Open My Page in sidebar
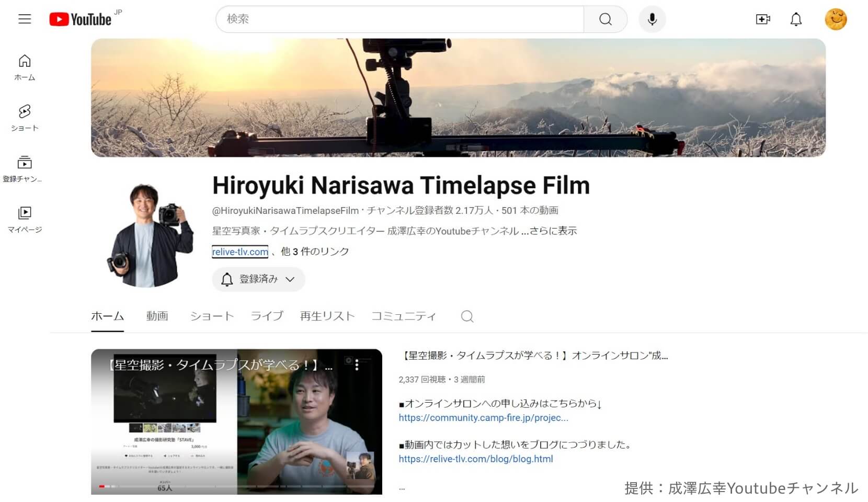Image resolution: width=868 pixels, height=502 pixels. coord(25,219)
